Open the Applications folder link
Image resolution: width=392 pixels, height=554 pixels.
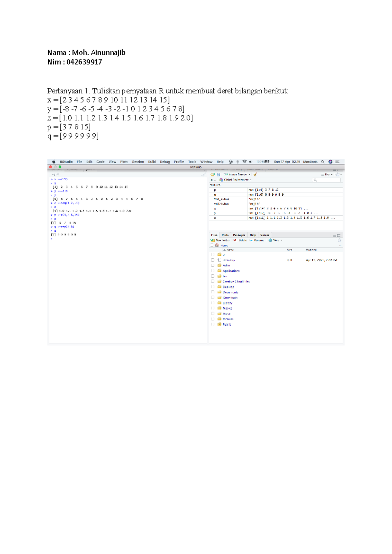click(x=231, y=271)
